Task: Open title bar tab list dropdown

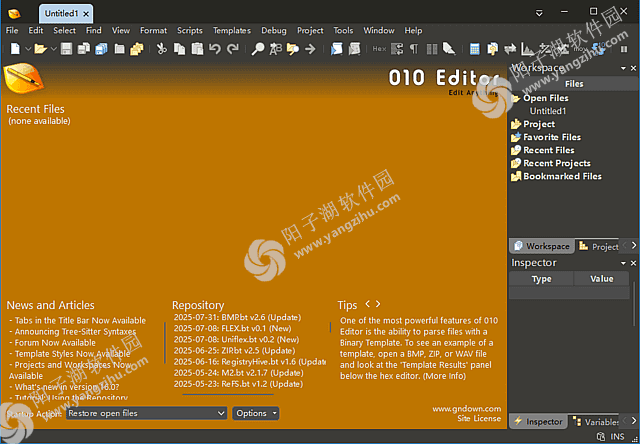Action: tap(539, 13)
